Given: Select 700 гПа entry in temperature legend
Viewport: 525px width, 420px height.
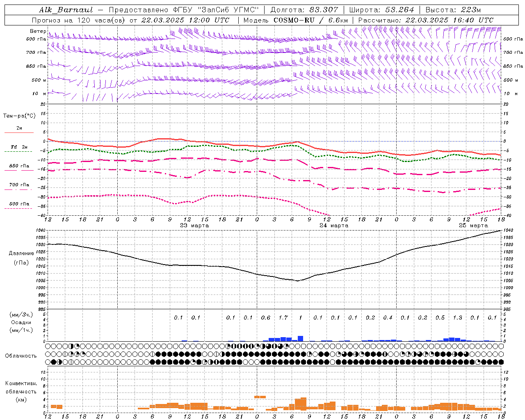Looking at the screenshot, I should click(x=19, y=185).
